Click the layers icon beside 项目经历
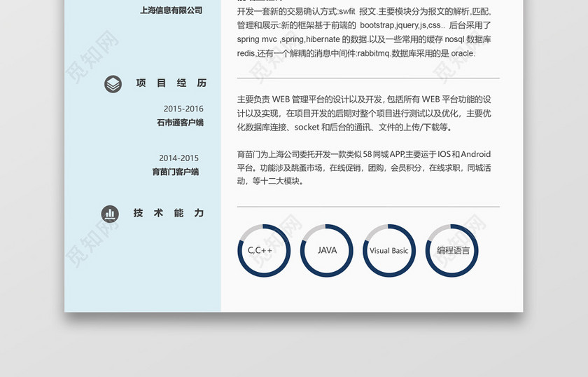The width and height of the screenshot is (588, 377). (113, 83)
